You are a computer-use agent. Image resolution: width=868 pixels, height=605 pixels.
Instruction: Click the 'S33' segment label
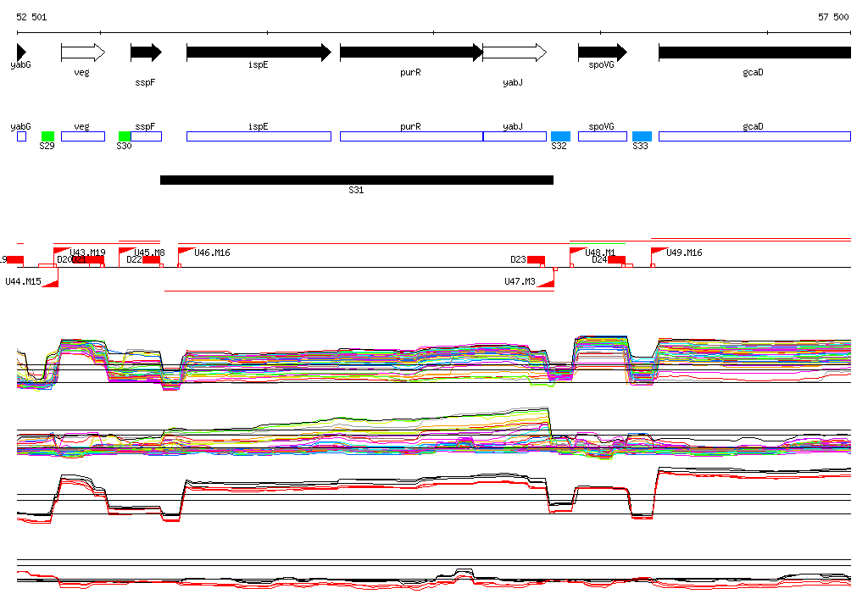[x=640, y=146]
